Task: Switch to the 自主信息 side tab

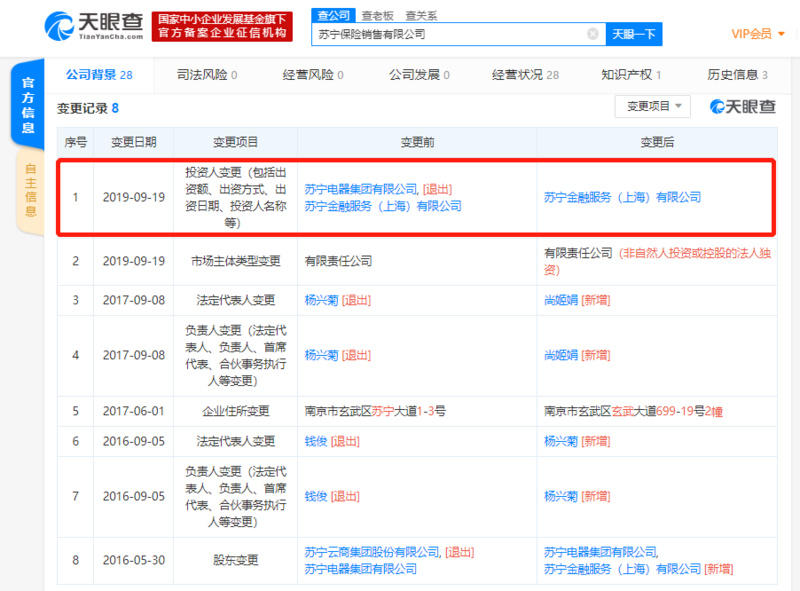Action: (31, 190)
